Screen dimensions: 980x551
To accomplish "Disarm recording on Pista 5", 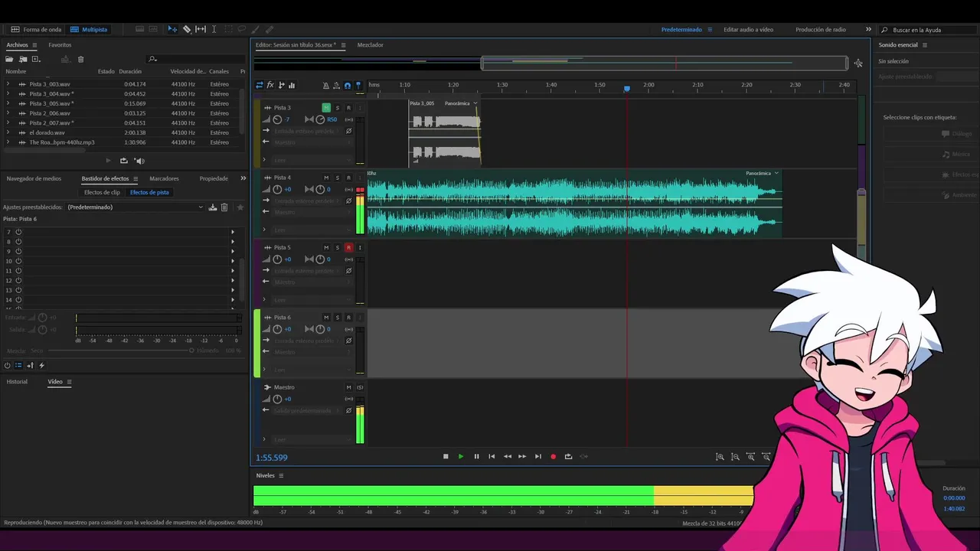I will (x=348, y=247).
